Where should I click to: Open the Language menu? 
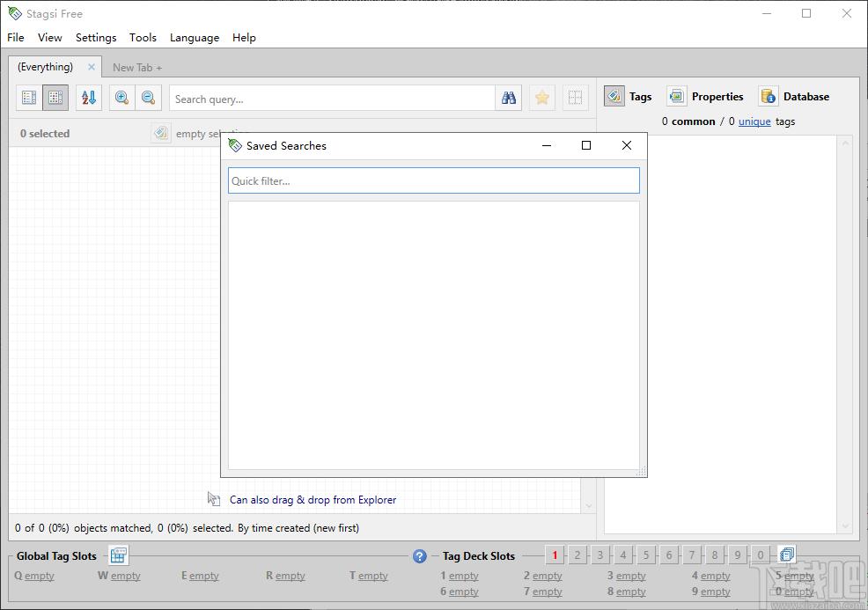[x=195, y=38]
